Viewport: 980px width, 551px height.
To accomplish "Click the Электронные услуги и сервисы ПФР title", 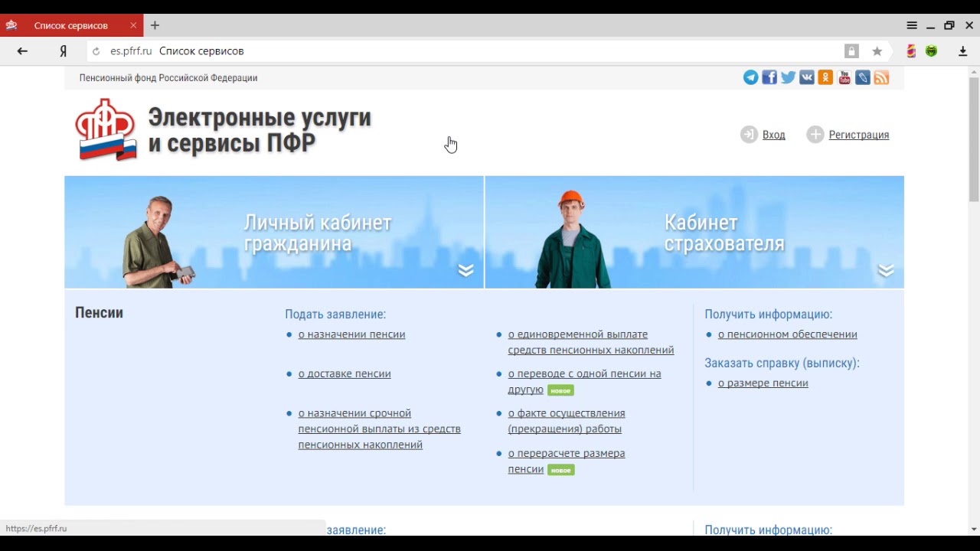I will click(x=260, y=129).
